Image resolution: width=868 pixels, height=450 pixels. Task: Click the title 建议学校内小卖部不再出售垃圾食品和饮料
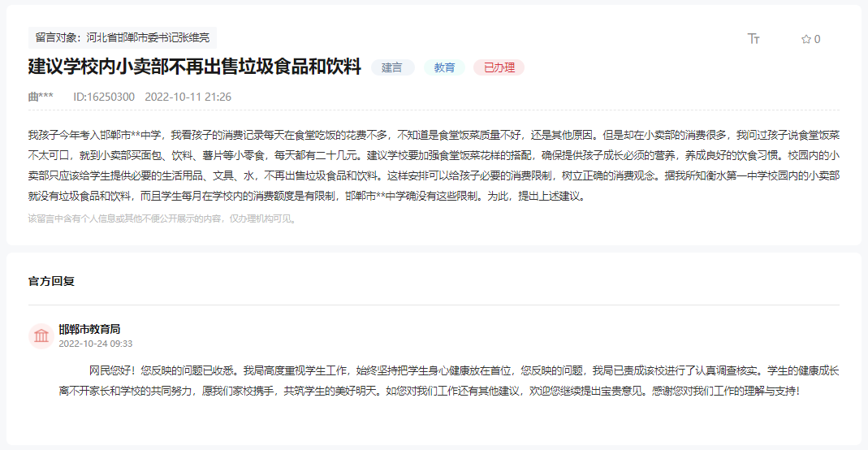(194, 67)
